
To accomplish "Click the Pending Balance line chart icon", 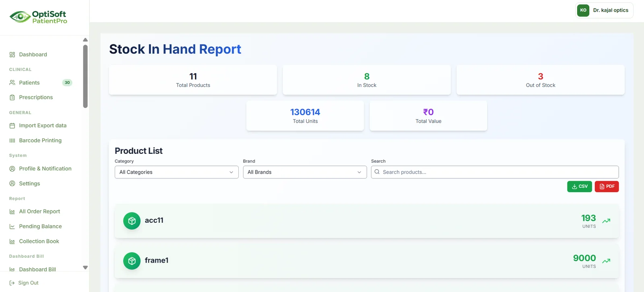I will (12, 226).
